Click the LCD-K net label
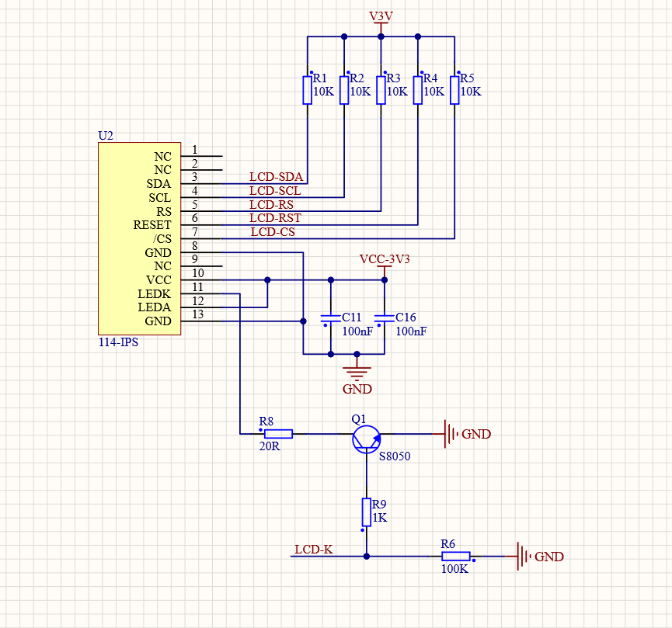Screen dimensions: 672x628 (314, 548)
